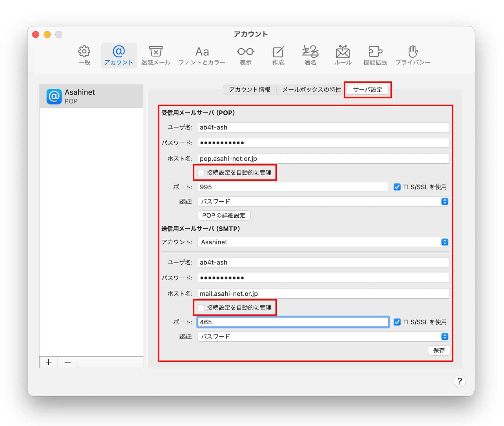504x426 pixels.
Task: Click POP ホスト名 field pop.asahi-net.or.jp
Action: click(323, 159)
